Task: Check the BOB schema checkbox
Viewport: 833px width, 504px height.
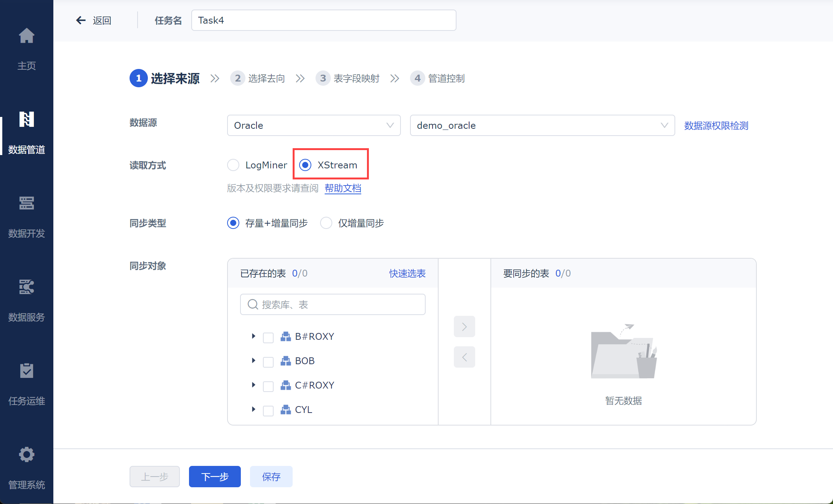Action: click(268, 362)
